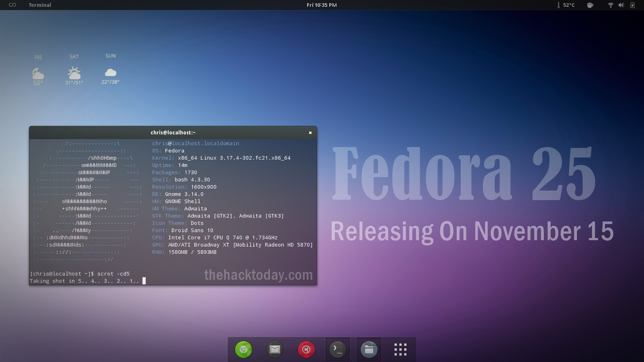
Task: Toggle the caffeine coffee cup indicator
Action: (x=590, y=5)
